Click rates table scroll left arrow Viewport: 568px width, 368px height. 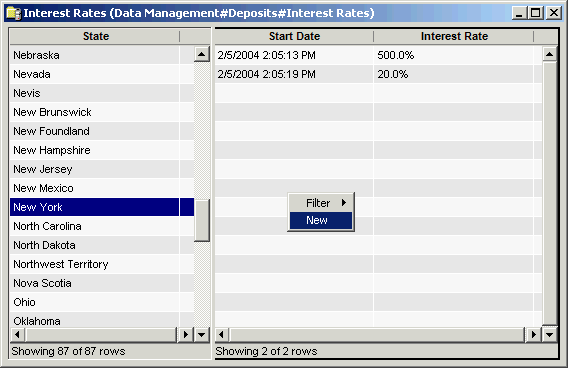(222, 334)
